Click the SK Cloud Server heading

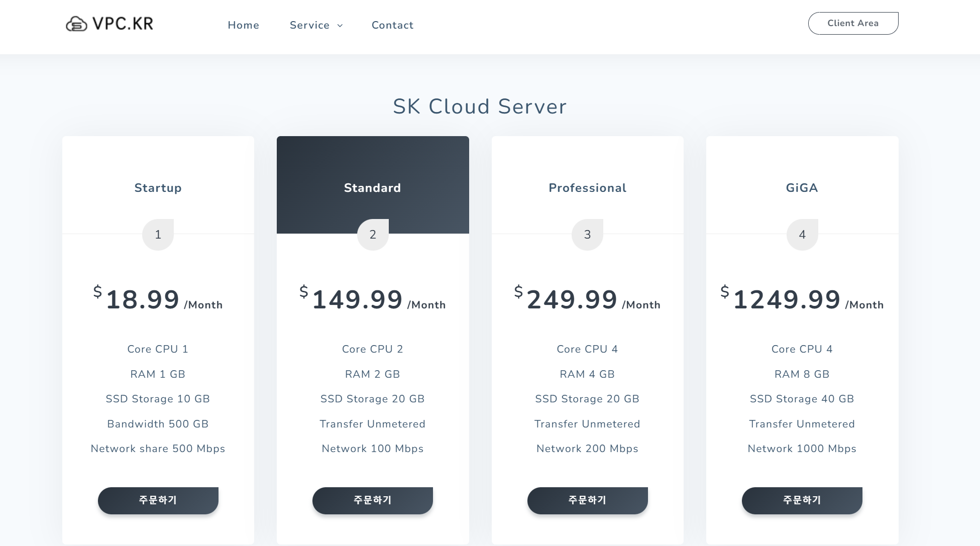coord(480,106)
